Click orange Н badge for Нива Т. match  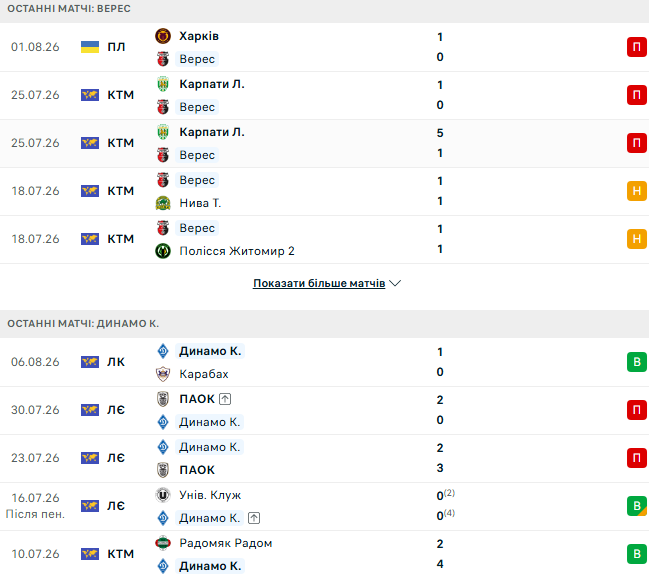click(637, 191)
